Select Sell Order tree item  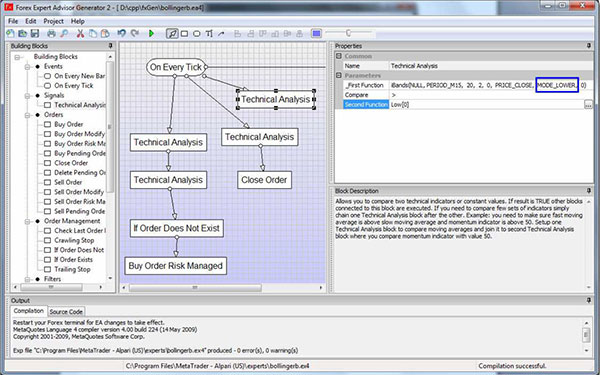(x=68, y=183)
